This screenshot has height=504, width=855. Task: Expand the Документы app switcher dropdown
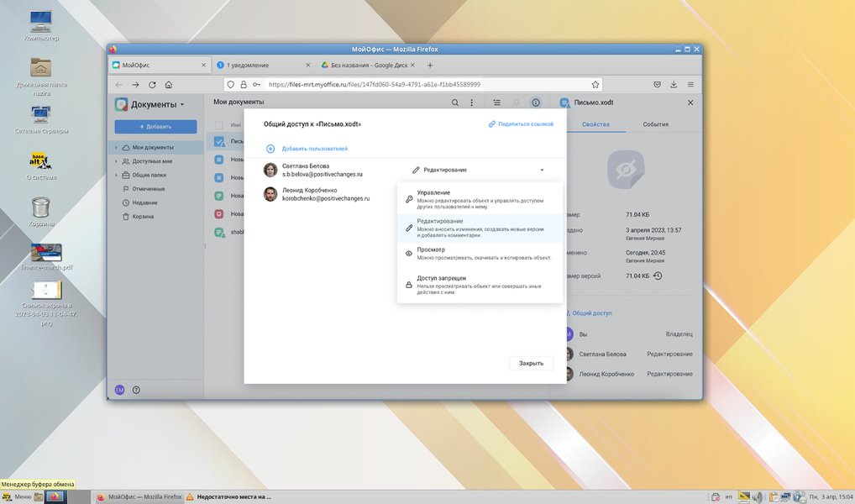182,105
